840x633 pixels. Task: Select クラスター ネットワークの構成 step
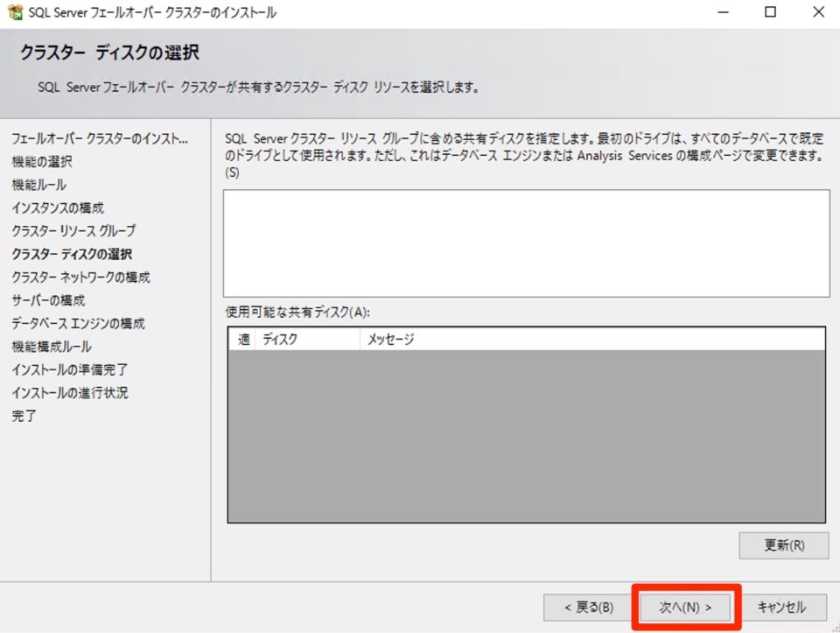(80, 278)
